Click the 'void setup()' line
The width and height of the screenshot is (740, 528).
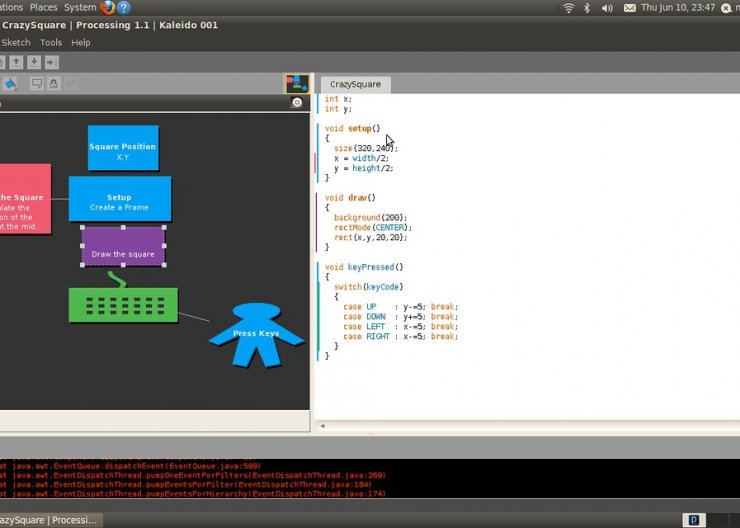(x=352, y=128)
